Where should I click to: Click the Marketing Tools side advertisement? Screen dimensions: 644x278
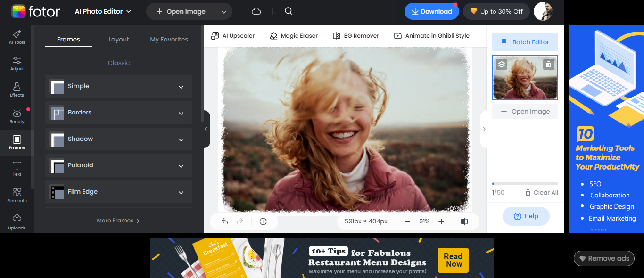pyautogui.click(x=606, y=129)
